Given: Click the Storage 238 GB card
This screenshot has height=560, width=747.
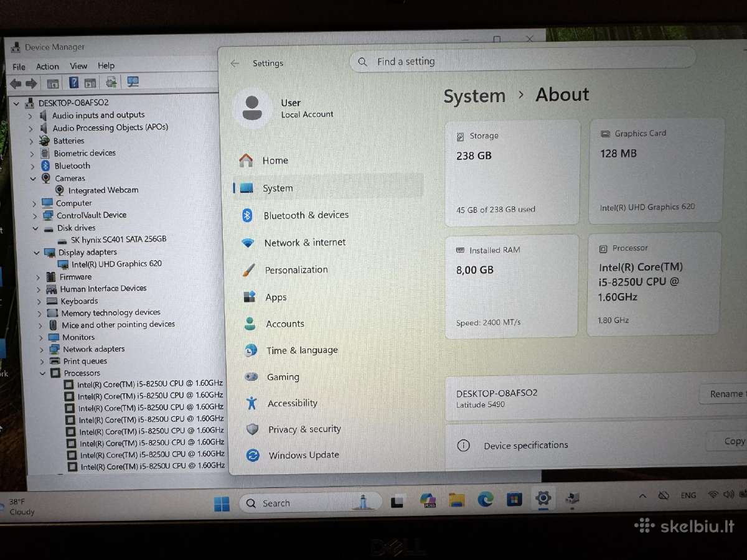Looking at the screenshot, I should (513, 172).
